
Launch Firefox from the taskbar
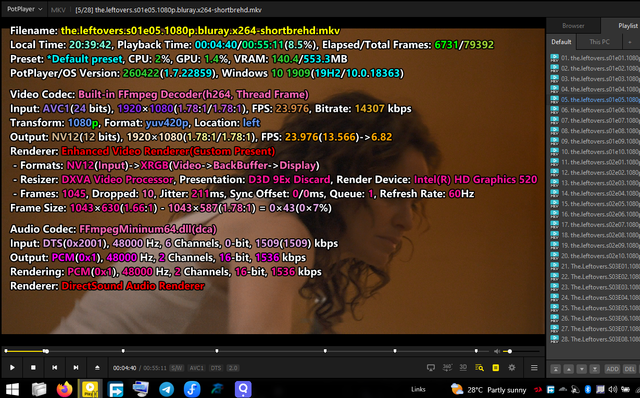(x=64, y=389)
